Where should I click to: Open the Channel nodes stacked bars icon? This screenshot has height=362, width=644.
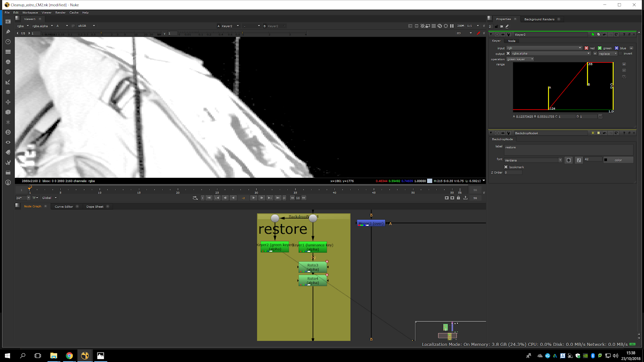tap(8, 52)
